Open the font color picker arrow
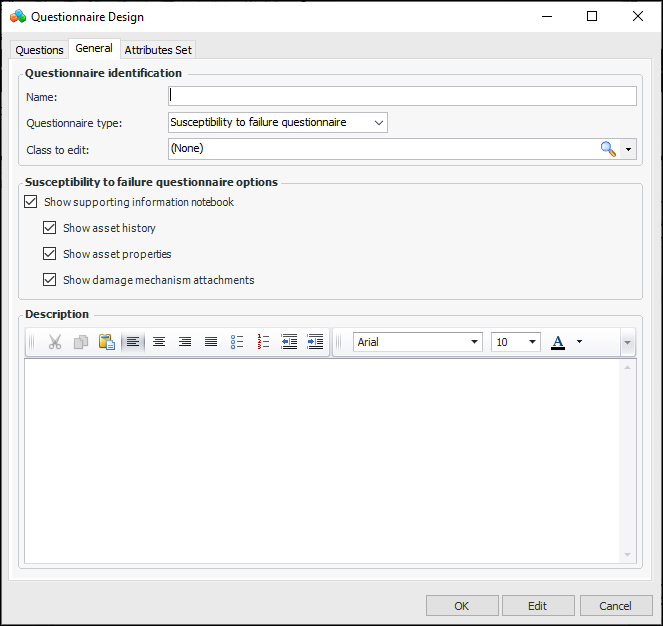The image size is (663, 626). [x=579, y=342]
